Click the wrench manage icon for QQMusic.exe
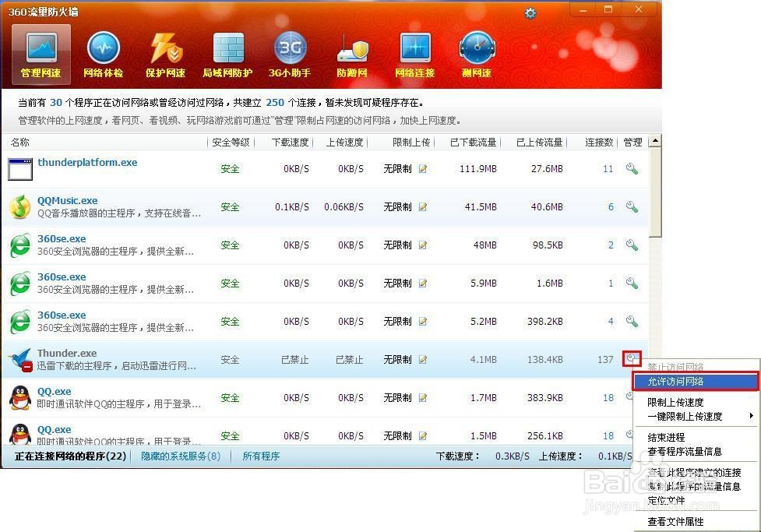This screenshot has height=532, width=761. (x=632, y=206)
